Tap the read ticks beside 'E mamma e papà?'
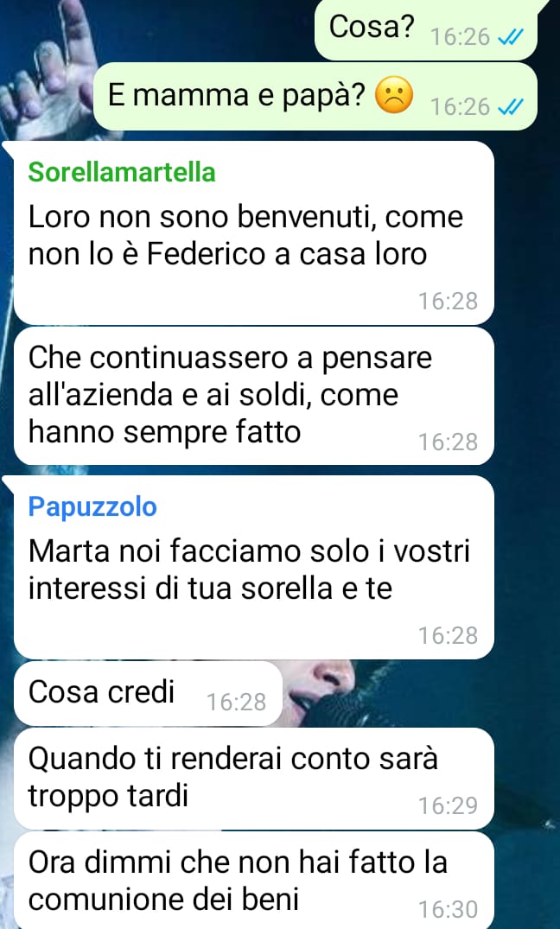 [510, 107]
